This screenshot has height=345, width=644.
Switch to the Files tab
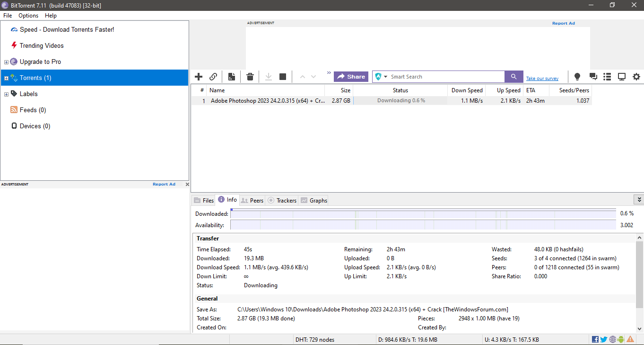204,200
